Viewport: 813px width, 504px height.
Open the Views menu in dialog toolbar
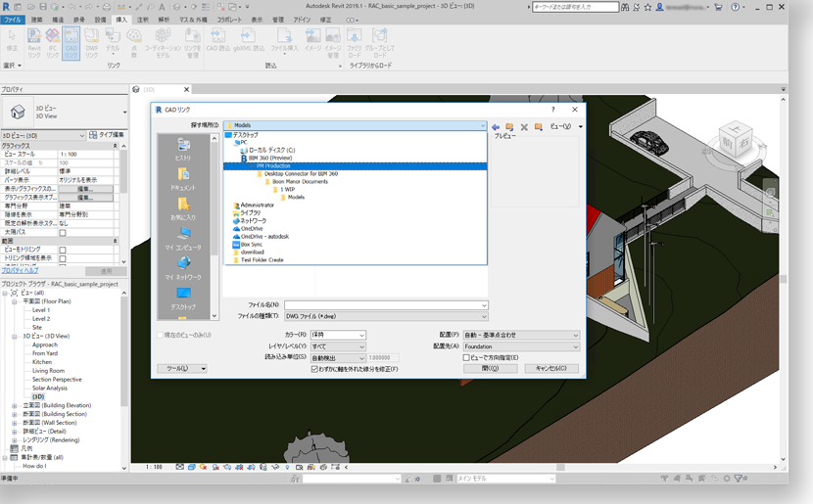click(x=565, y=127)
